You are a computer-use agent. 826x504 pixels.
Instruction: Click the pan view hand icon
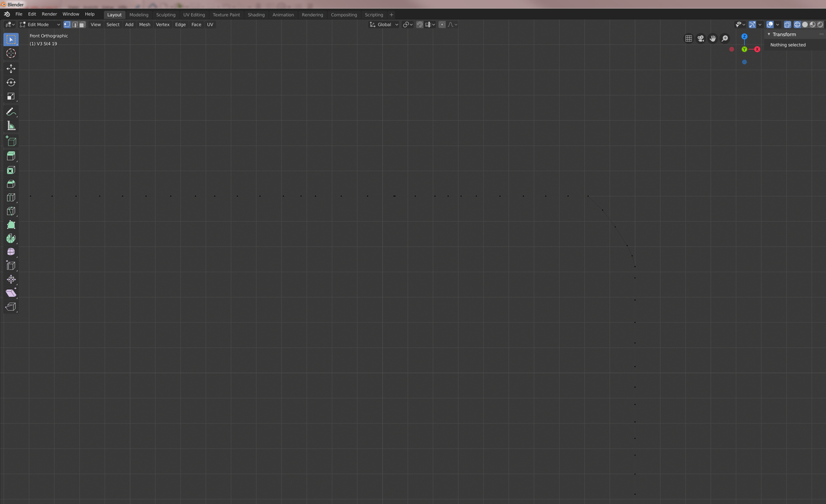[x=712, y=39]
